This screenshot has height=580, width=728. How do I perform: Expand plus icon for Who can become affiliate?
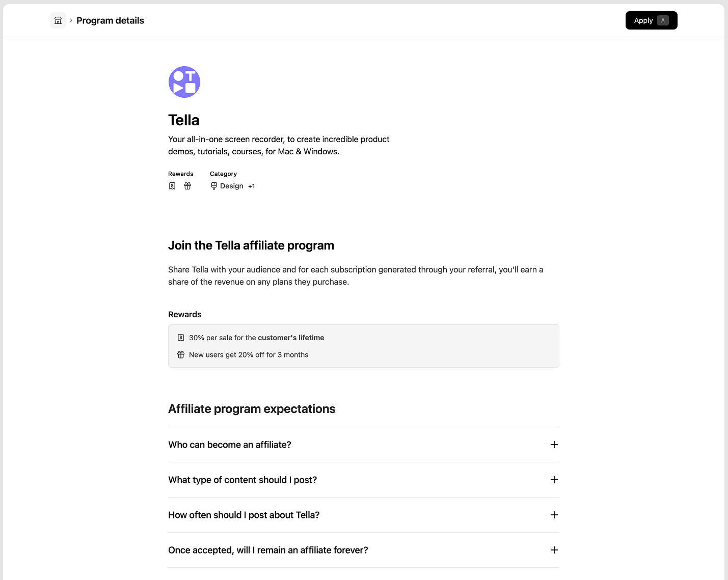tap(554, 445)
